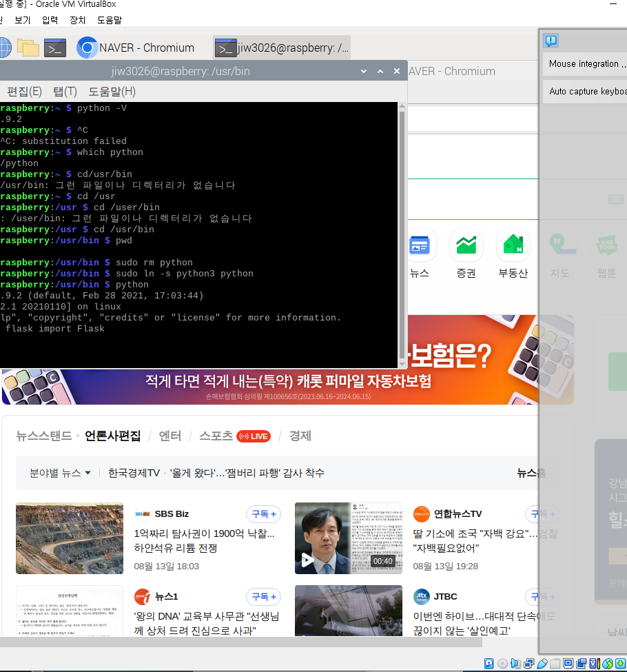The image size is (627, 672).
Task: Subscribe to 뉴스1 with 구독+ button
Action: pos(264,597)
